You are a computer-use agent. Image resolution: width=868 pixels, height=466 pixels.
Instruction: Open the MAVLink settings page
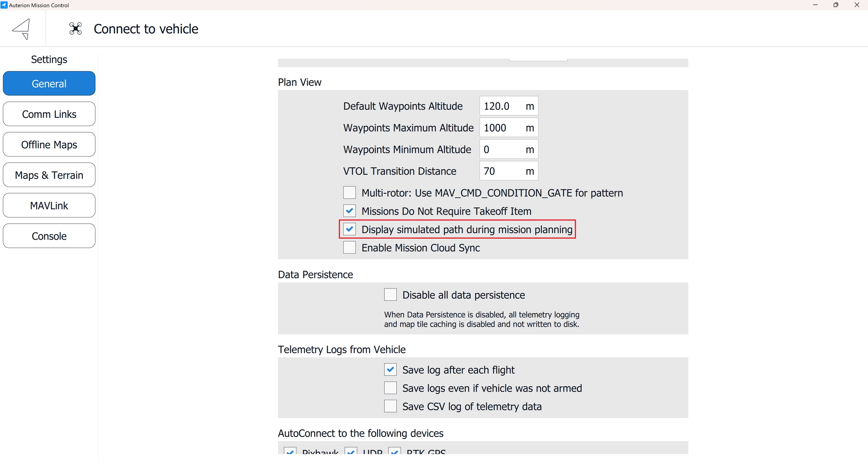[x=49, y=206]
